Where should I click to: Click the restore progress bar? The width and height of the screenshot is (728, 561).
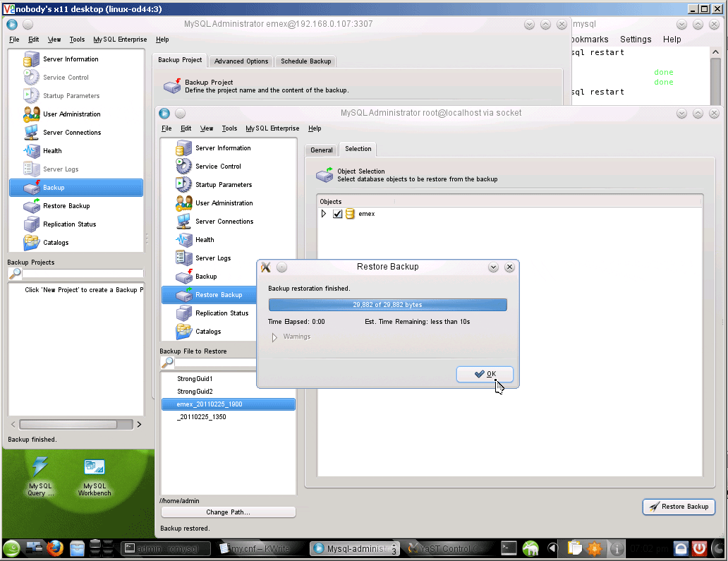tap(388, 305)
